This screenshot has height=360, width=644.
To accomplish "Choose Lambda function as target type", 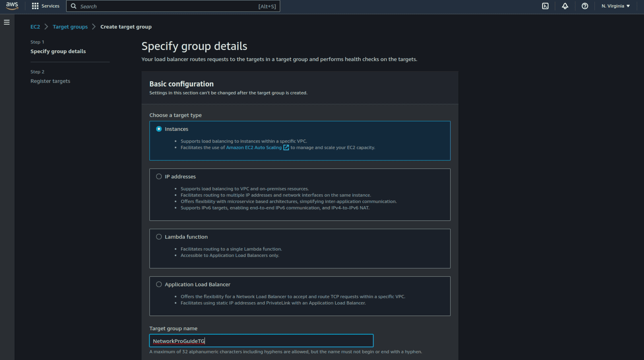I will point(159,237).
